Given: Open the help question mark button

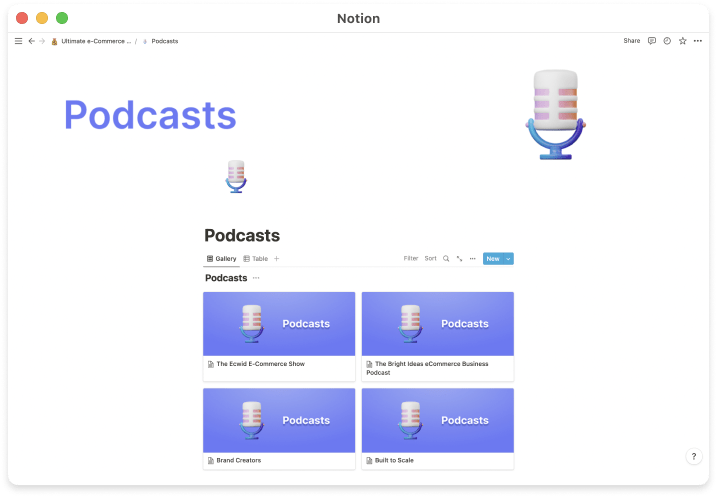Looking at the screenshot, I should coord(694,456).
